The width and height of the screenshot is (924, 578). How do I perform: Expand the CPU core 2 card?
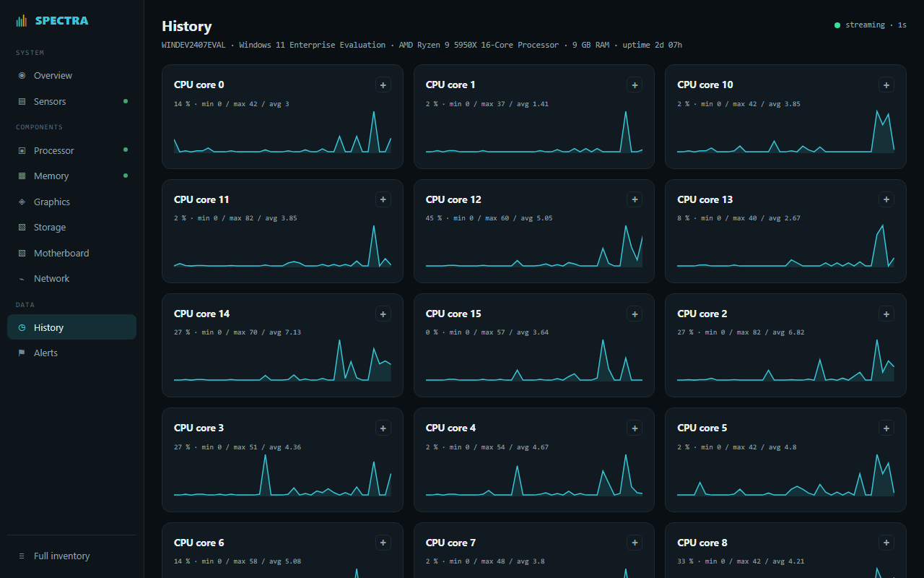click(886, 314)
